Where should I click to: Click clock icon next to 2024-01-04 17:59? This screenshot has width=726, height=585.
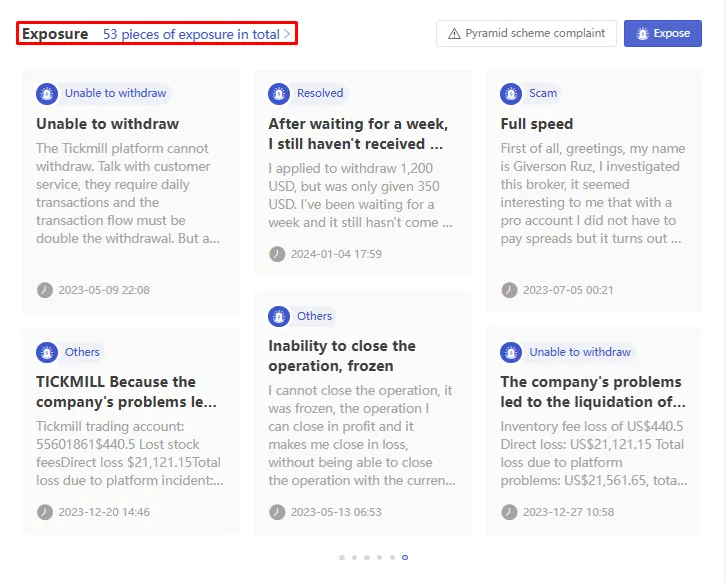tap(277, 254)
